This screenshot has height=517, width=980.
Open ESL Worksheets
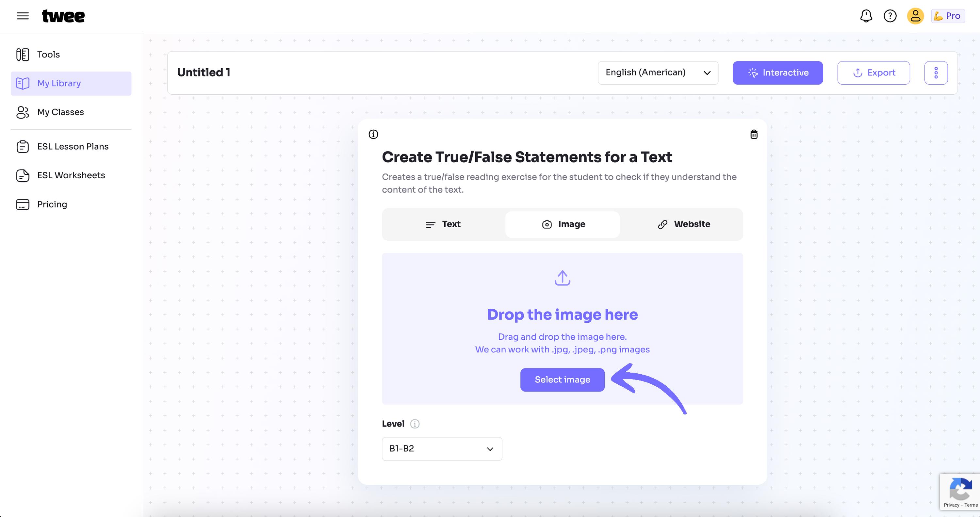[71, 175]
